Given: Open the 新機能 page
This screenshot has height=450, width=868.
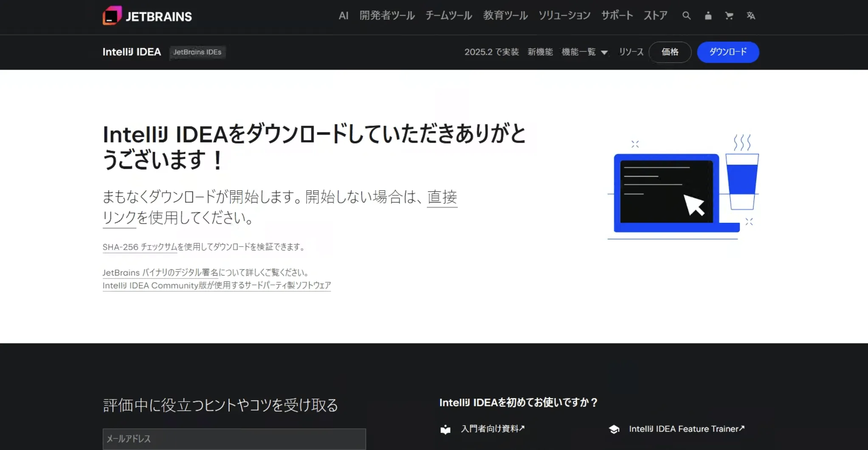Looking at the screenshot, I should [540, 52].
